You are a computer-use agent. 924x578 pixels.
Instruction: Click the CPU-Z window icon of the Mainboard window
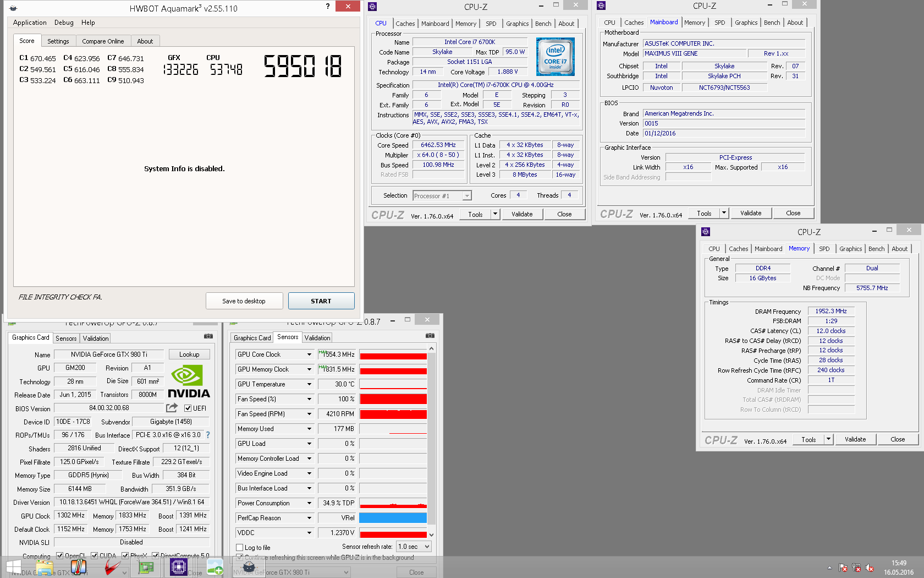pyautogui.click(x=601, y=6)
